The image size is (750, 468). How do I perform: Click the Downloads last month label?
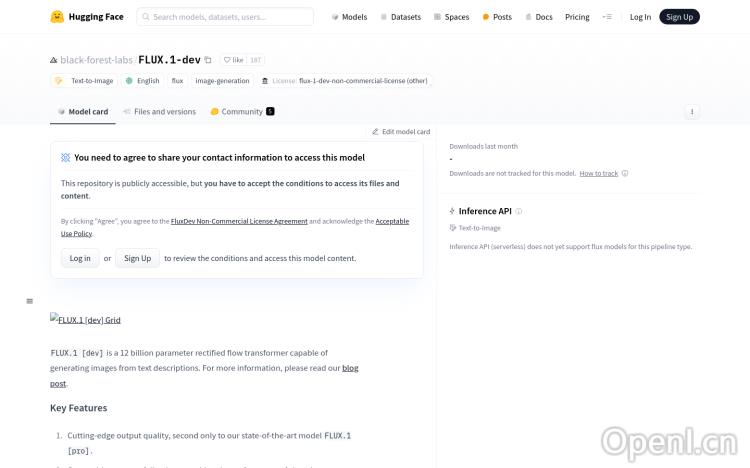click(484, 146)
